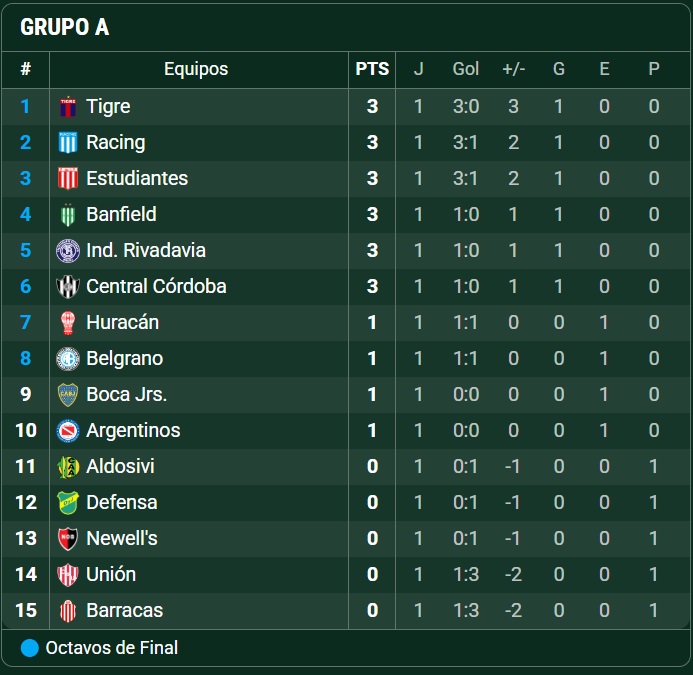Open the Central Córdoba team link
693x675 pixels.
[156, 286]
